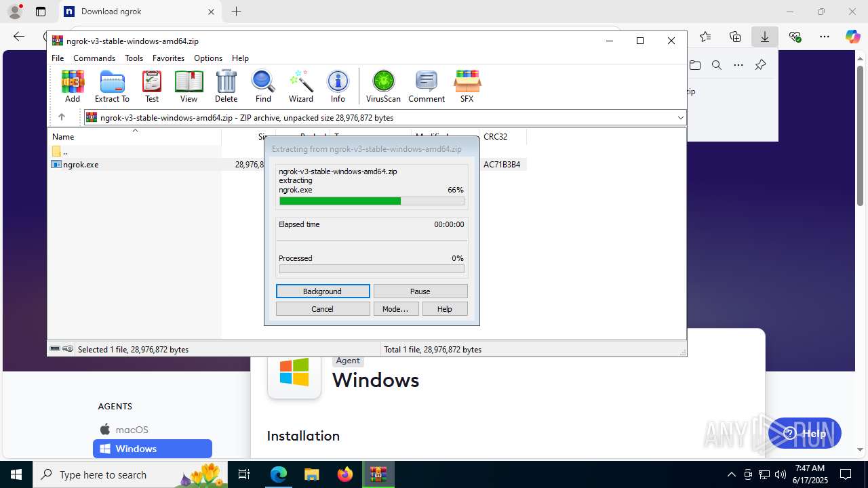
Task: Open Task View on the taskbar
Action: coord(245,474)
